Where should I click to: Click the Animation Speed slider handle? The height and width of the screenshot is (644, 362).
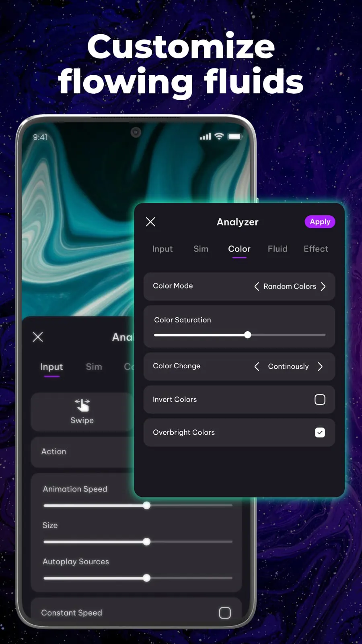[x=147, y=506]
